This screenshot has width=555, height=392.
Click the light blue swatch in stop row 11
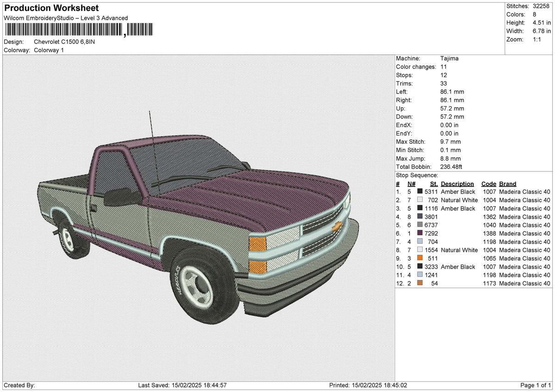(420, 275)
